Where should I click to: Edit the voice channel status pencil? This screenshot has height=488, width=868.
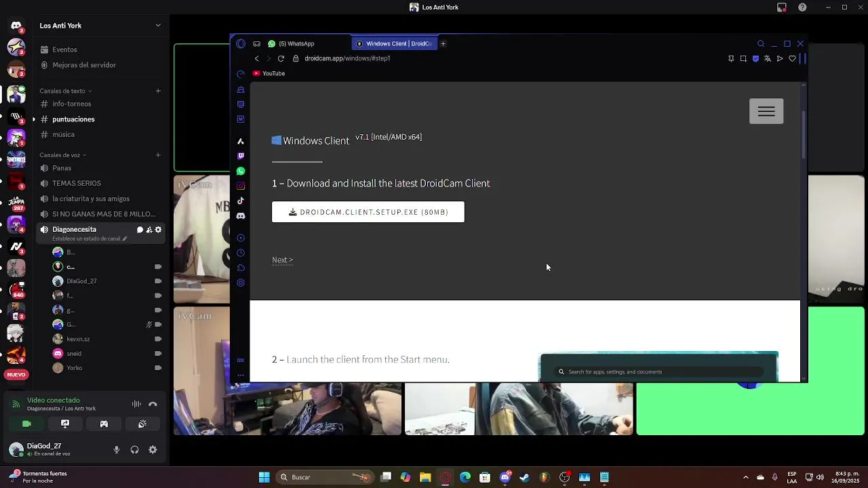coord(125,239)
